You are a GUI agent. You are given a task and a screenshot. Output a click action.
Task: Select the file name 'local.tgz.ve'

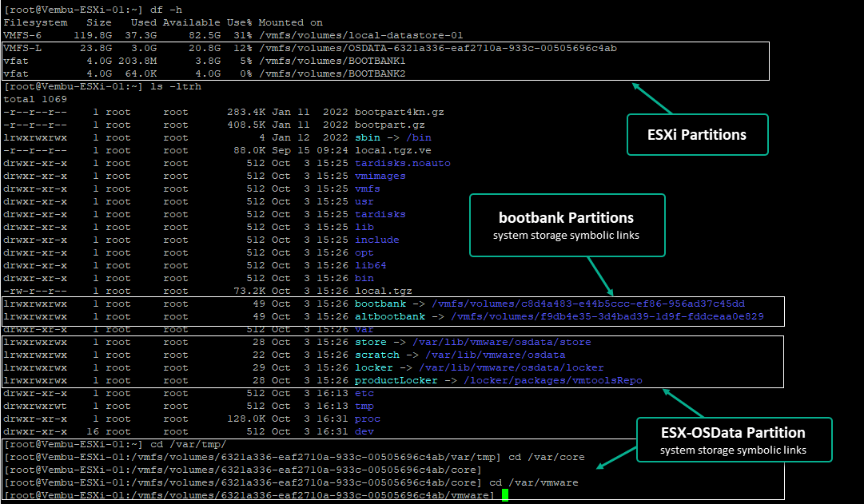tap(393, 150)
